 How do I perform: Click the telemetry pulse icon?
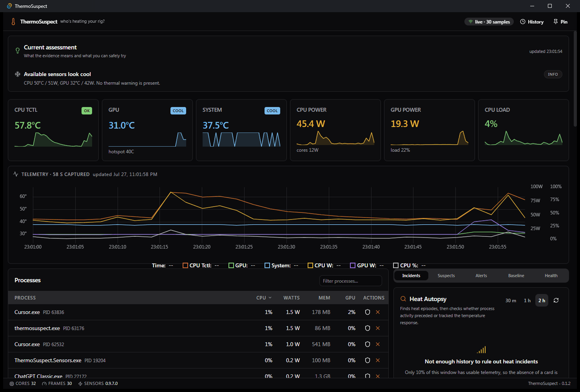16,174
